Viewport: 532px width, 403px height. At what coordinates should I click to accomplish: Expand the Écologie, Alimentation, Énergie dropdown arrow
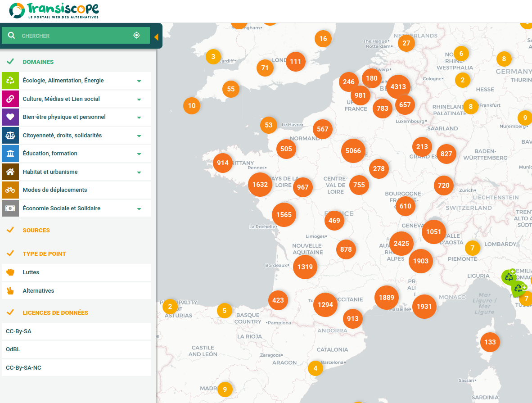click(x=139, y=81)
